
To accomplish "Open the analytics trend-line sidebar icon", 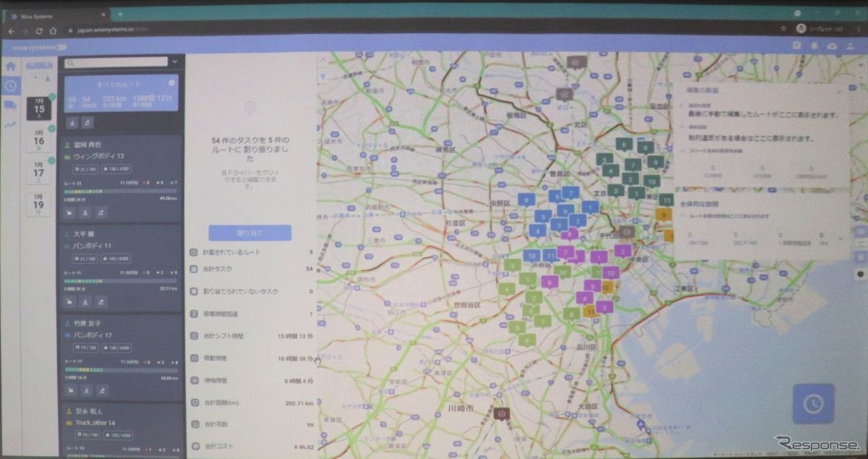I will [x=11, y=125].
